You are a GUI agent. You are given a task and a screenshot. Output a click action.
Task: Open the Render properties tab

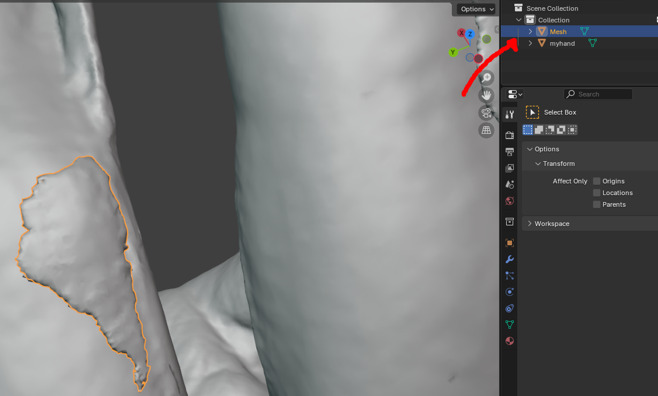pos(509,135)
